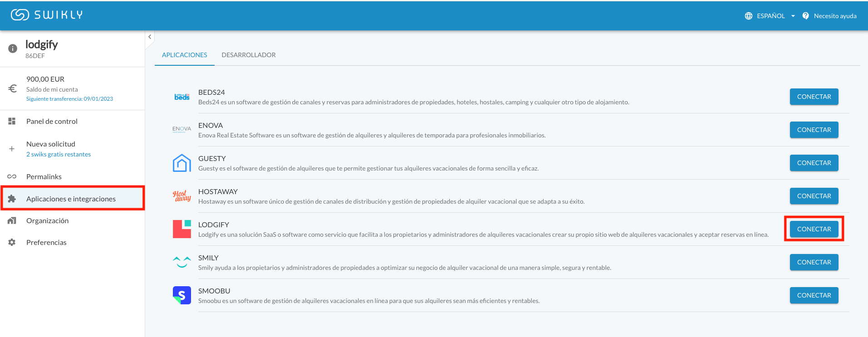Select Aplicaciones e integraciones in sidebar
868x337 pixels.
[73, 198]
